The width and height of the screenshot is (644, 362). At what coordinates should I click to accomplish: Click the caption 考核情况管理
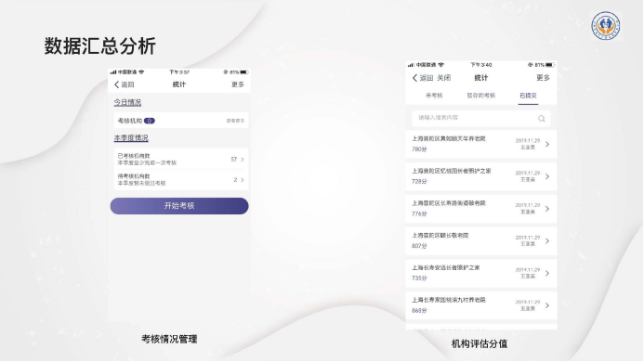(169, 339)
